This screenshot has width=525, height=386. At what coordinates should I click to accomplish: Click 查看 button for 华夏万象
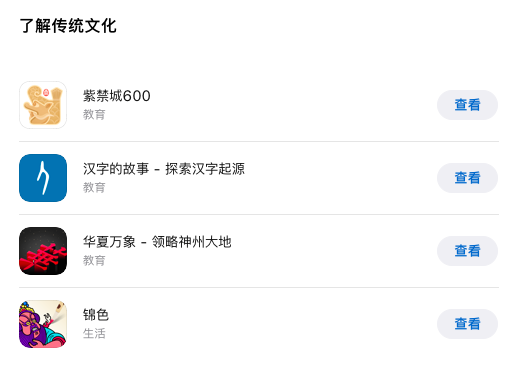(467, 251)
